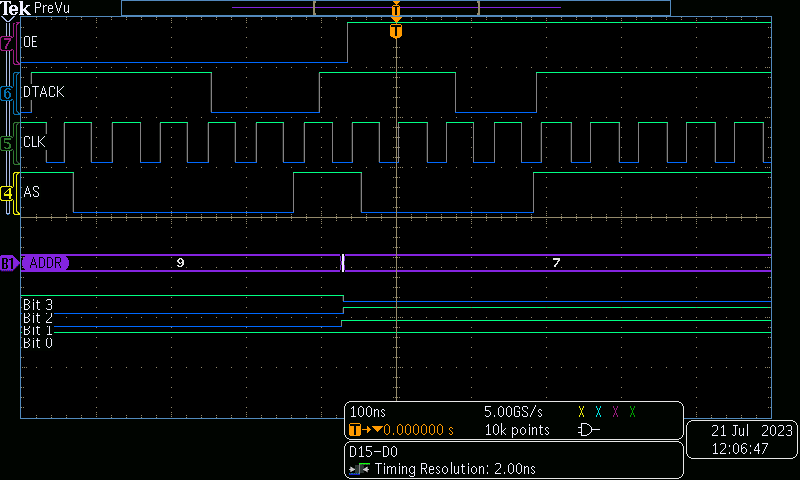Viewport: 800px width, 480px height.
Task: Select channel 4 marker beside AS
Action: click(7, 193)
